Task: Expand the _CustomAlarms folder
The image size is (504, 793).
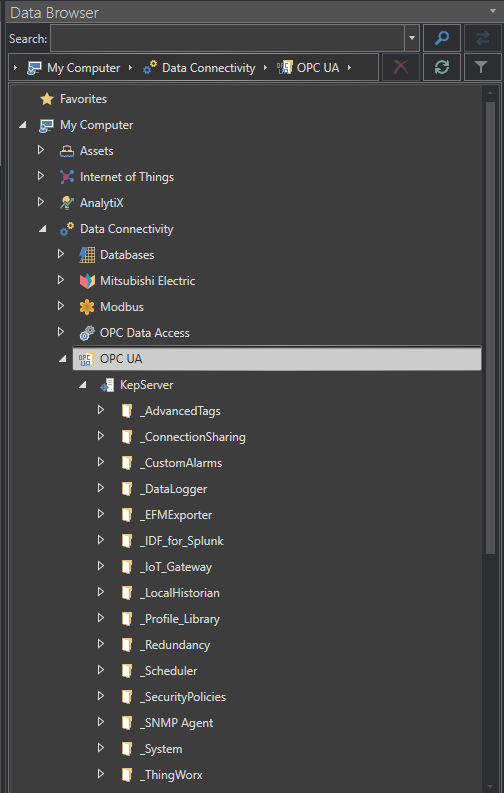Action: coord(100,462)
